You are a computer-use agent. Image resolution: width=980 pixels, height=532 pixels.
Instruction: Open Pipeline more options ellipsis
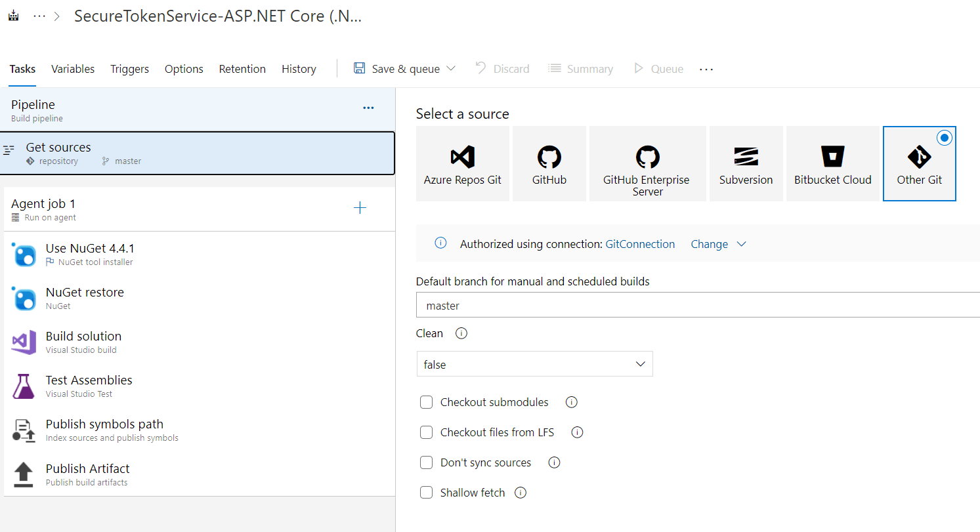(x=368, y=108)
